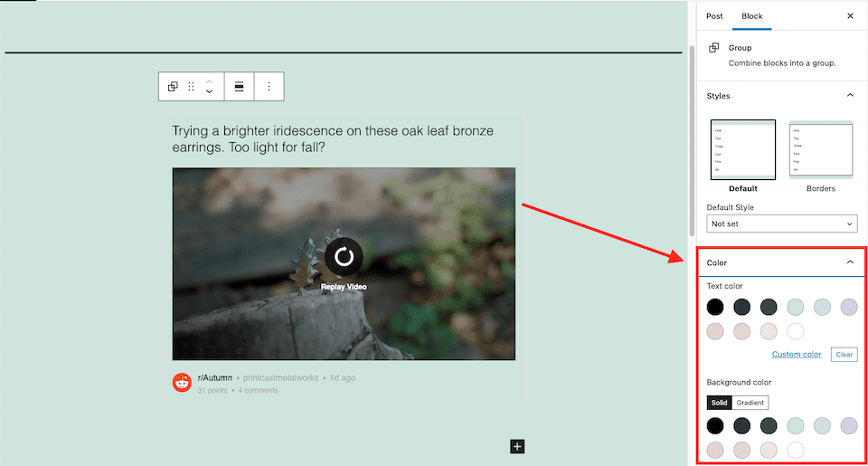Pick lavender text color swatch
This screenshot has height=466, width=868.
coord(849,307)
